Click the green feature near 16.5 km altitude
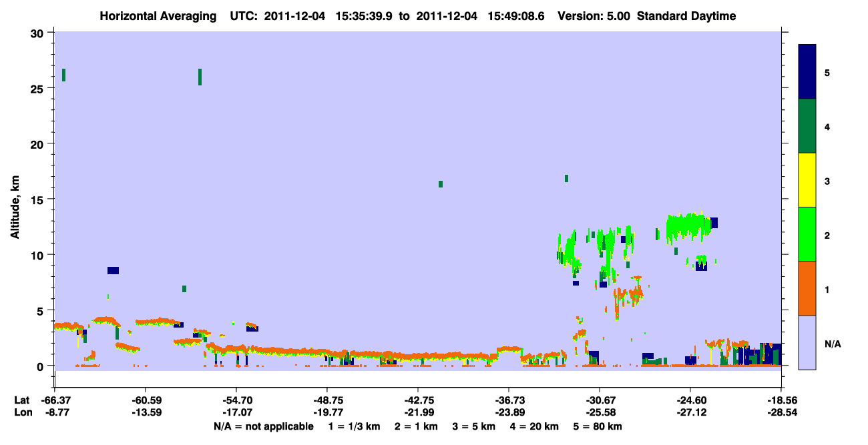Screen dimensions: 868x445 [441, 184]
